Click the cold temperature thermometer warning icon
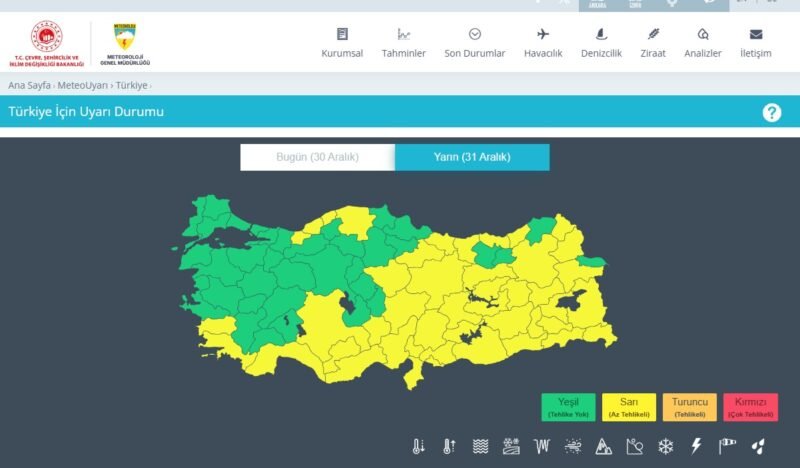The width and height of the screenshot is (800, 468). point(419,446)
